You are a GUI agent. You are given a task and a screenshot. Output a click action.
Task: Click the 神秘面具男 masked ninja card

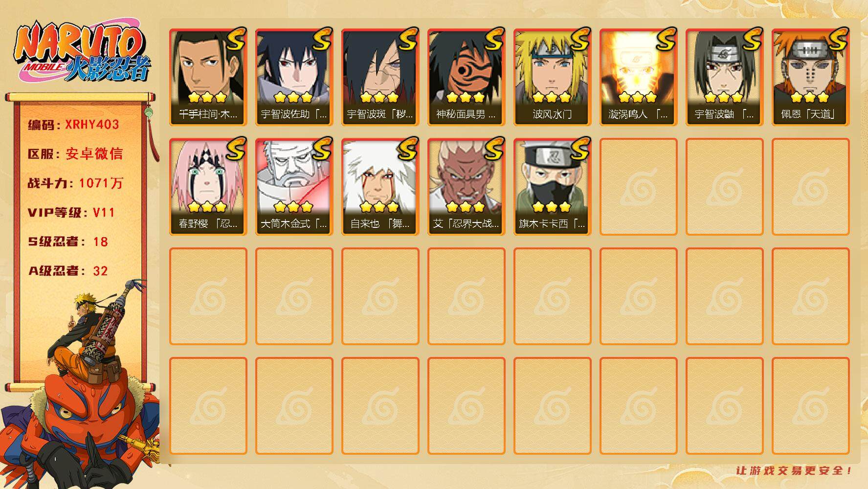tap(466, 77)
